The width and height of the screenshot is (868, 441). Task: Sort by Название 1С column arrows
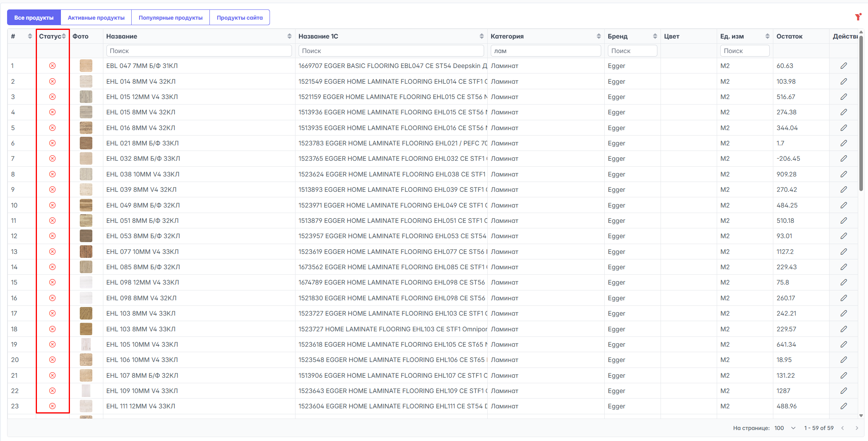coord(481,36)
